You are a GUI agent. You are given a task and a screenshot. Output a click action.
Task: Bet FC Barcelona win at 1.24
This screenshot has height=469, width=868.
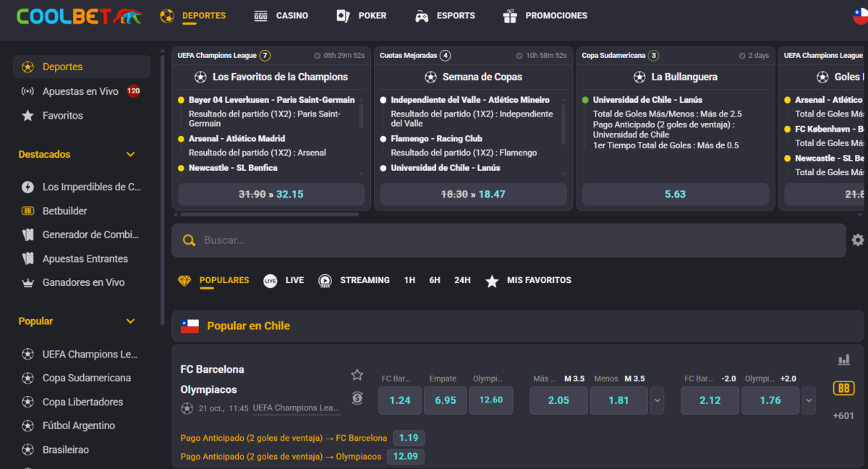(x=400, y=400)
